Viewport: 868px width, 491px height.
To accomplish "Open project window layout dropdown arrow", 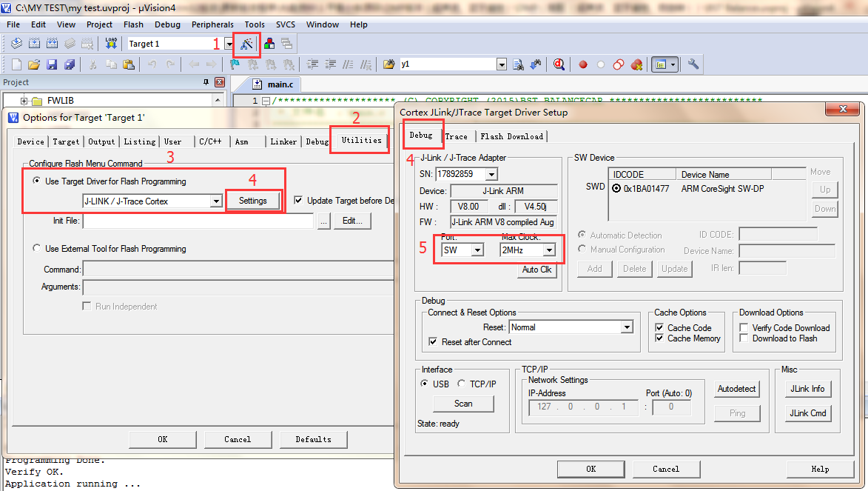I will [673, 64].
